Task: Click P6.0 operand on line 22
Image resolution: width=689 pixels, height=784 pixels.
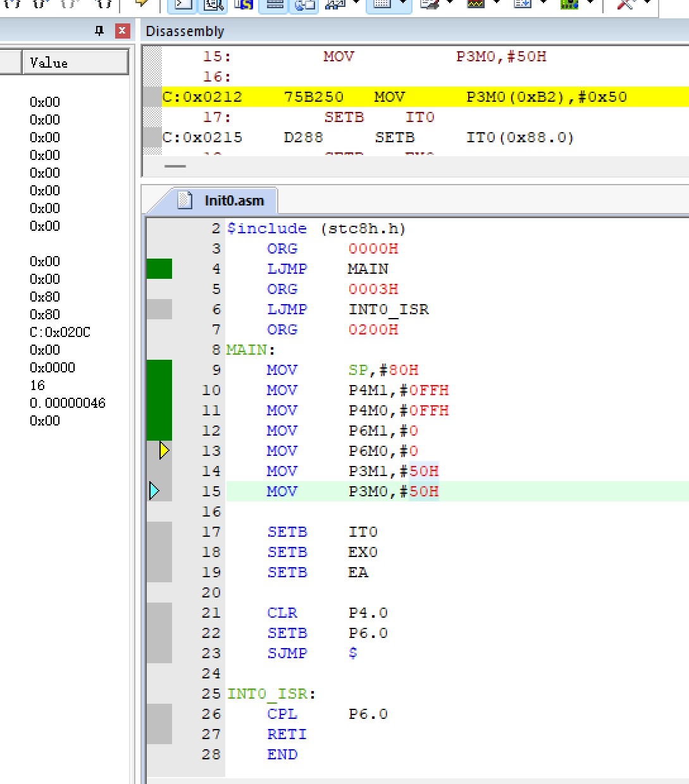Action: 368,633
